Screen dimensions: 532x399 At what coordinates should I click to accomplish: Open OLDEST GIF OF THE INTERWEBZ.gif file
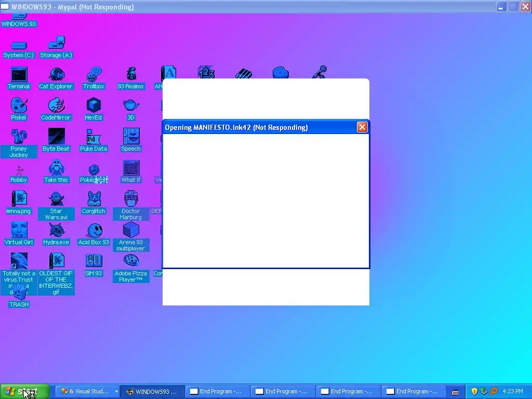point(56,274)
